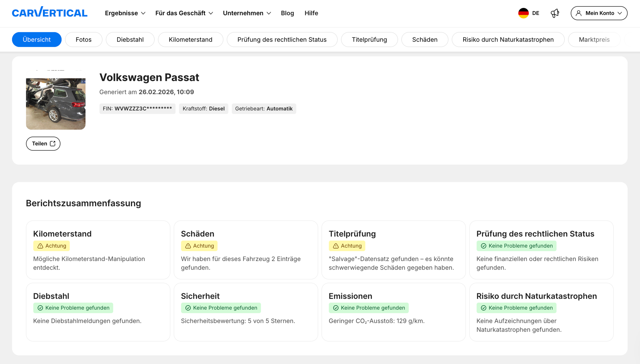
Task: Click the German flag language icon
Action: 523,13
